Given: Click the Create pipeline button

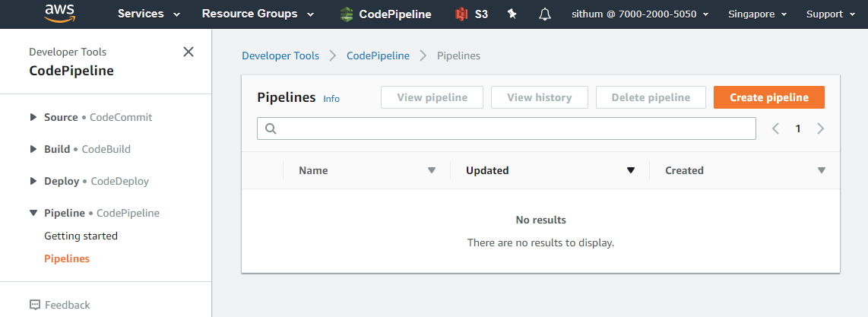Looking at the screenshot, I should [768, 97].
